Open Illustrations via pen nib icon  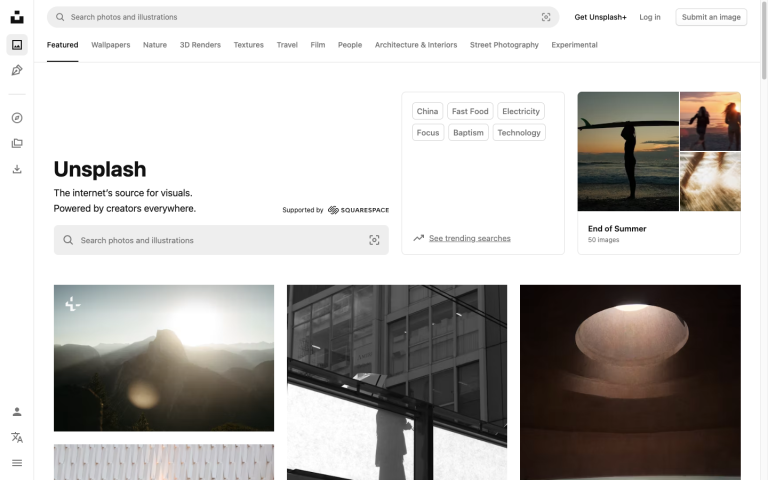(x=17, y=70)
